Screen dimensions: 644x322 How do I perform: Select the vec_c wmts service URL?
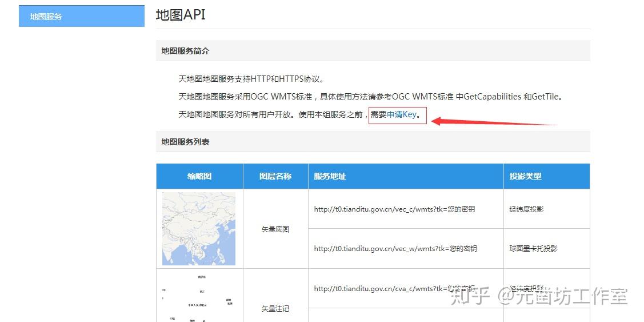click(x=395, y=209)
